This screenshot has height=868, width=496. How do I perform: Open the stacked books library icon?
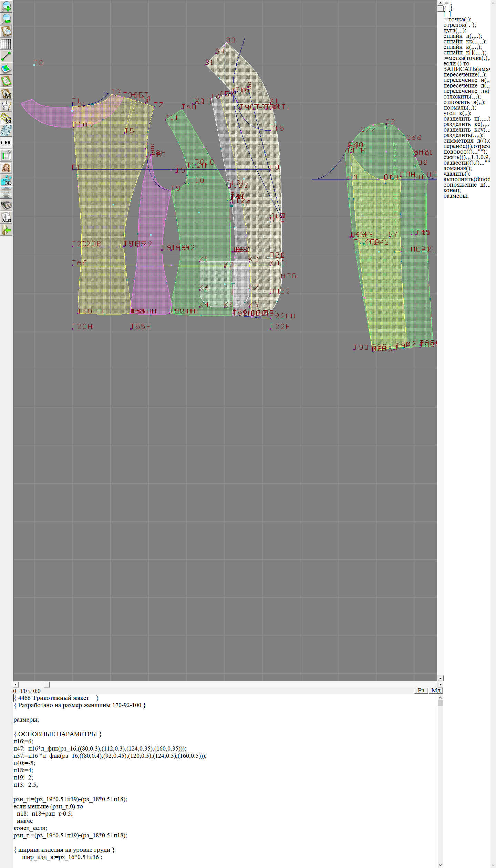point(6,205)
